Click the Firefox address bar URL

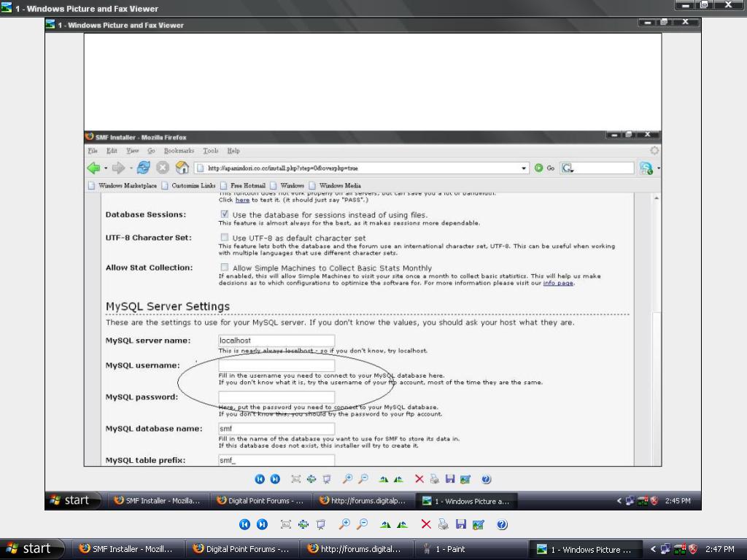[283, 168]
